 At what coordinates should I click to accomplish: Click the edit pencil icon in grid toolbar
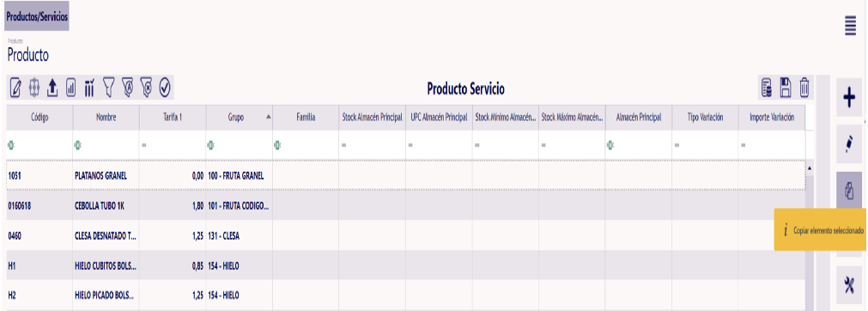pyautogui.click(x=16, y=88)
